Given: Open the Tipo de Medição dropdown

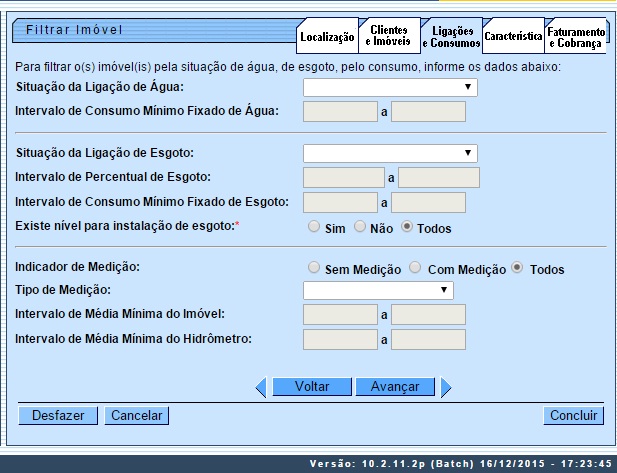Looking at the screenshot, I should pos(378,290).
